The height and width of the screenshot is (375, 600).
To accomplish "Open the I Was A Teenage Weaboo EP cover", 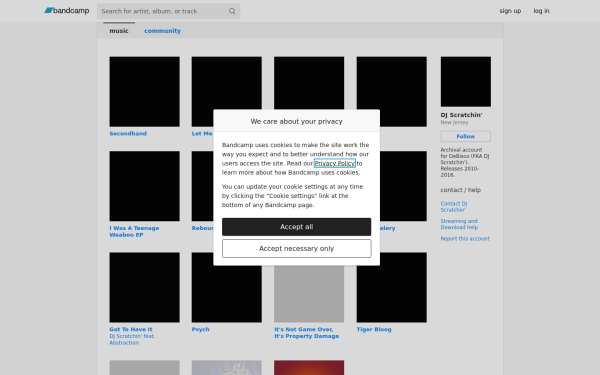I will (144, 186).
